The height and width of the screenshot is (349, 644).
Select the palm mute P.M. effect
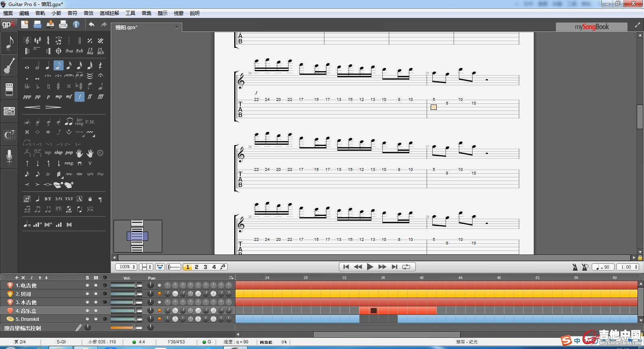(90, 122)
